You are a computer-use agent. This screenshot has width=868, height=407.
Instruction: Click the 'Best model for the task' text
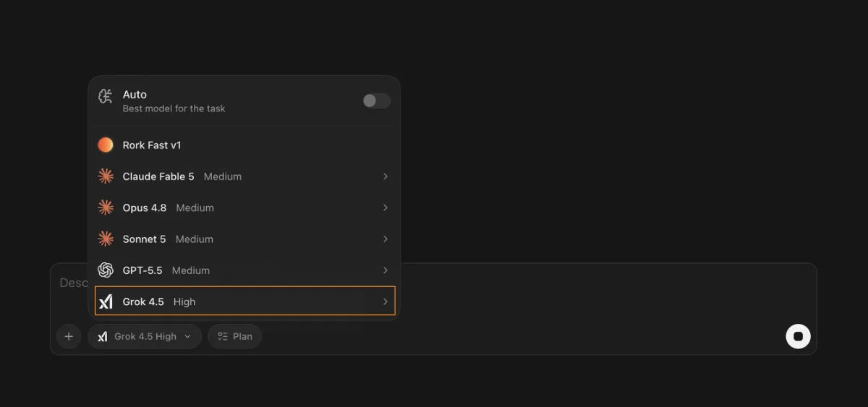(x=174, y=108)
